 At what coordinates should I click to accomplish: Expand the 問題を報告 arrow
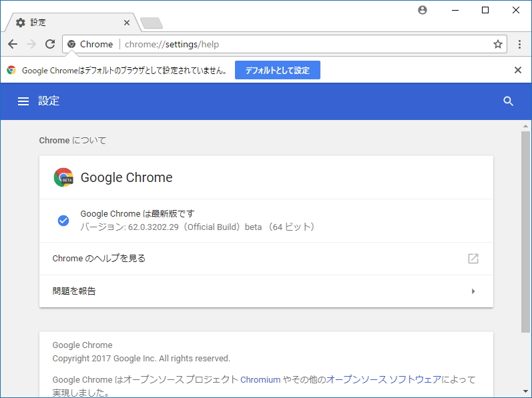pyautogui.click(x=473, y=291)
